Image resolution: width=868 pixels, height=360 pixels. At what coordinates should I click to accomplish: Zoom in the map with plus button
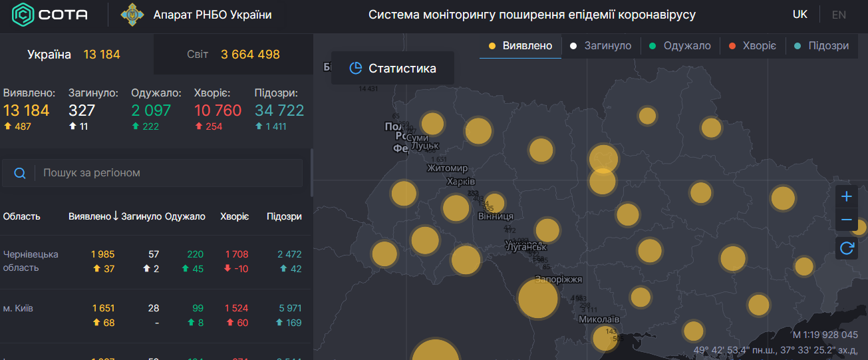tap(846, 196)
